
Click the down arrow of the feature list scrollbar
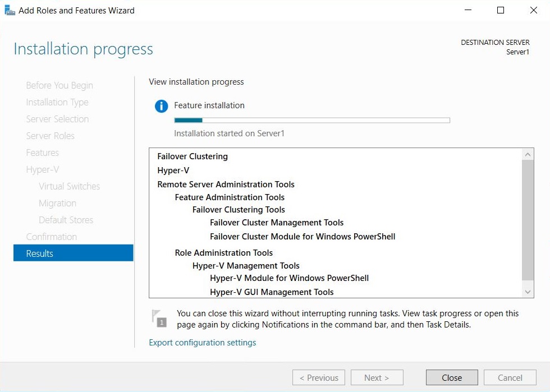pyautogui.click(x=528, y=292)
